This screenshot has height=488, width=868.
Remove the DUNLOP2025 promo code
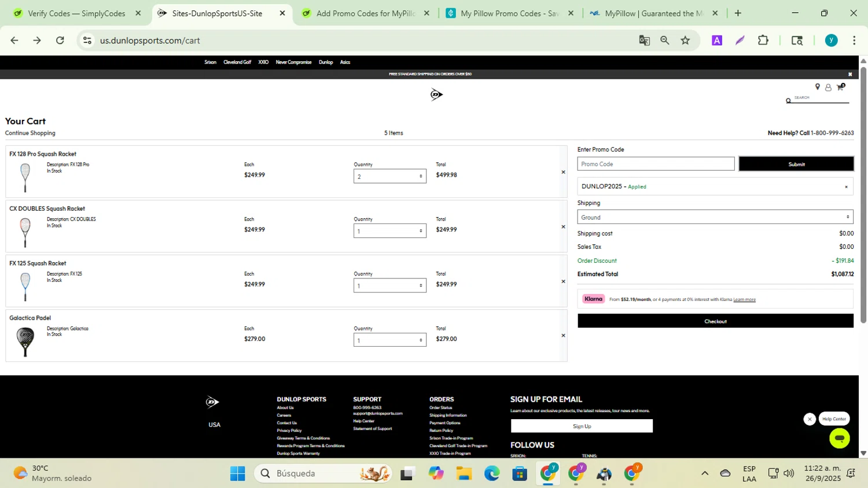(x=846, y=187)
